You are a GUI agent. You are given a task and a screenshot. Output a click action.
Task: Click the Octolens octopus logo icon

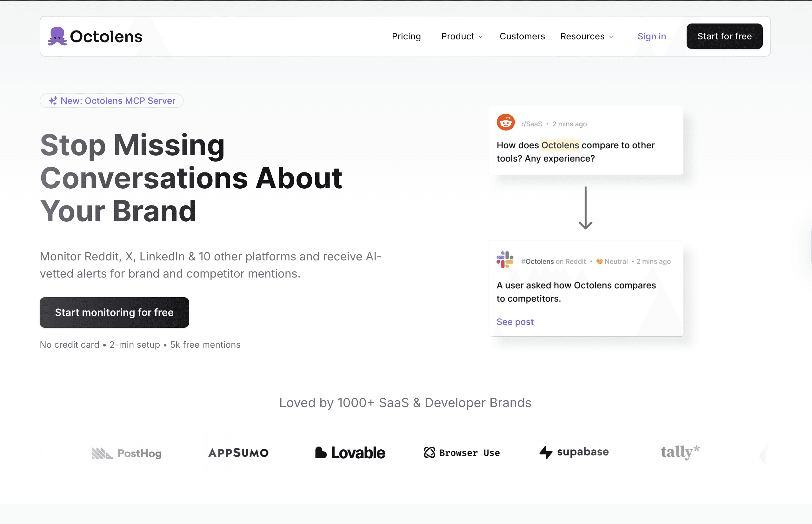pyautogui.click(x=57, y=36)
